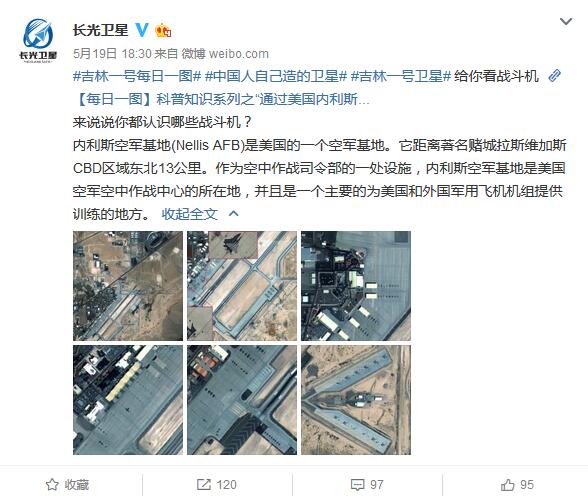Click the paperclip article link icon
Screen dimensions: 588x499
(x=554, y=76)
